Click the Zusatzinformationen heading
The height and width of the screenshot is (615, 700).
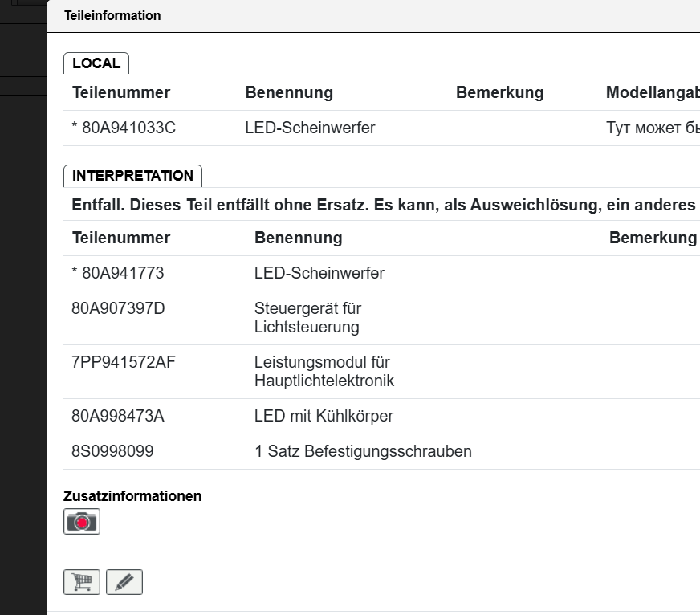132,495
